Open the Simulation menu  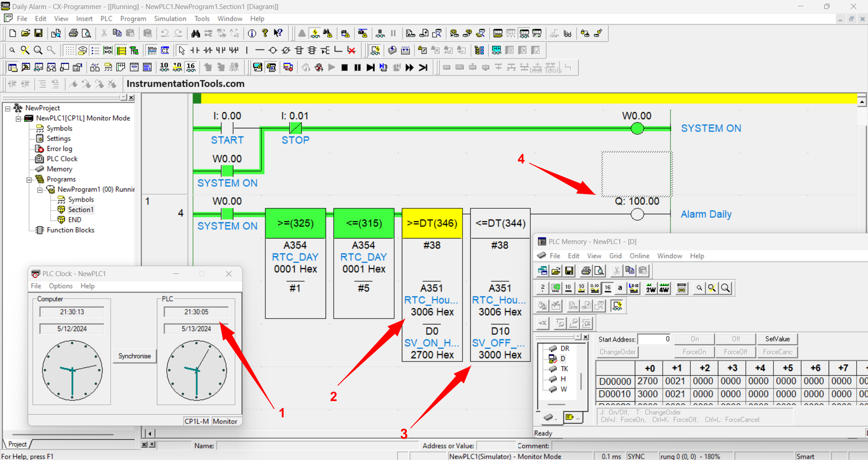170,19
